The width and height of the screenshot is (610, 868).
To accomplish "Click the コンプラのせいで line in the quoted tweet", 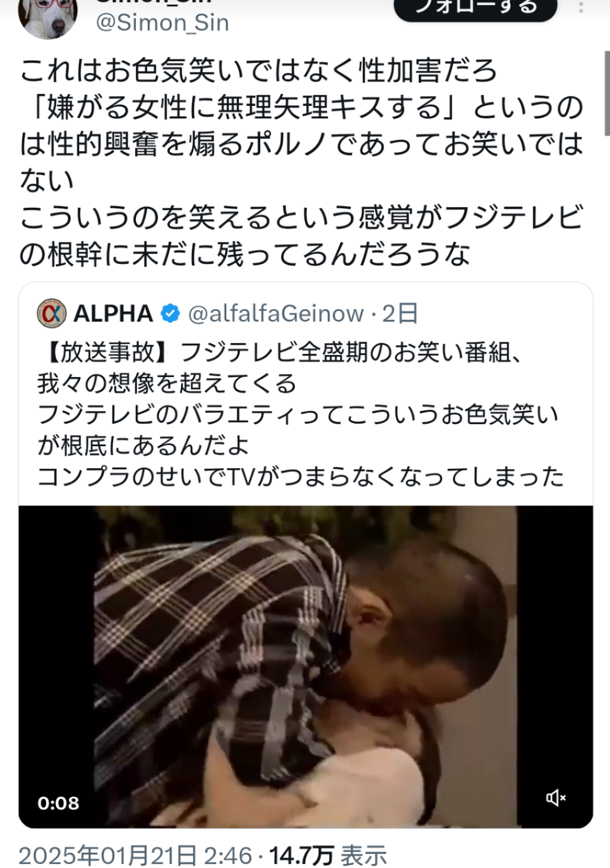I will (300, 477).
